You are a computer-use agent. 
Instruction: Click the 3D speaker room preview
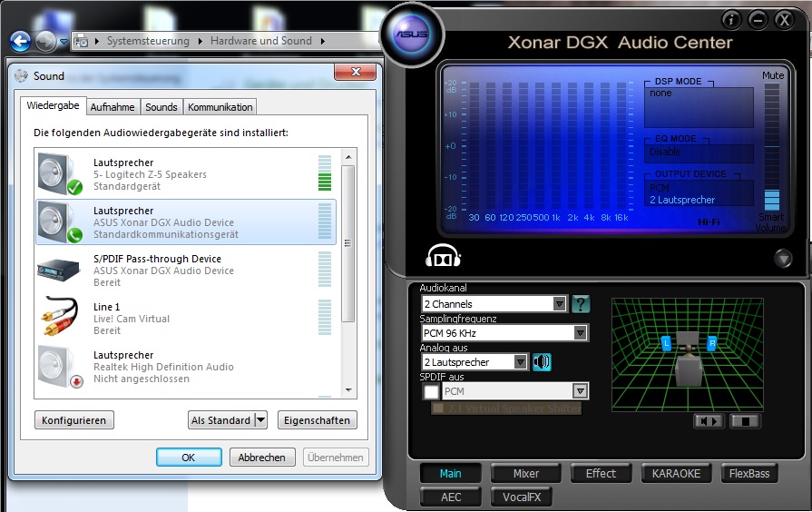(687, 354)
